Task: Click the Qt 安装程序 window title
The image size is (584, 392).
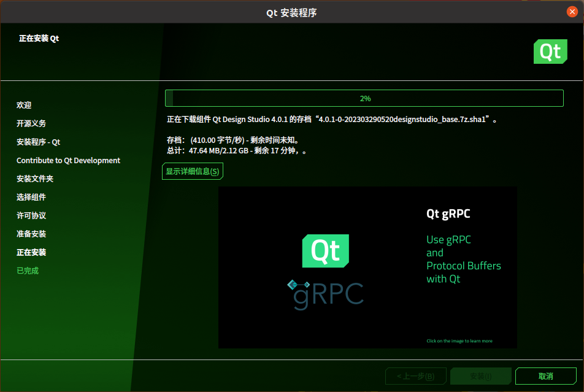Action: click(x=291, y=13)
